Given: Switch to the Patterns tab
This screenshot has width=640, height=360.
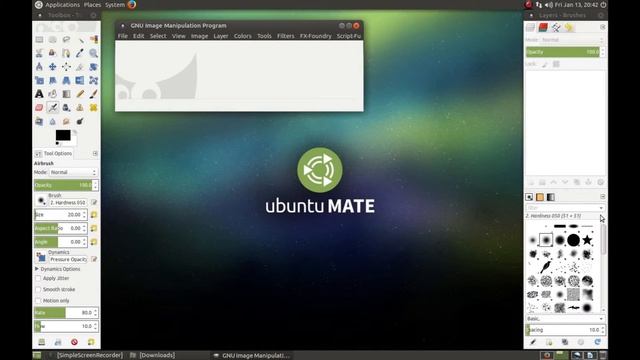Looking at the screenshot, I should [x=540, y=197].
